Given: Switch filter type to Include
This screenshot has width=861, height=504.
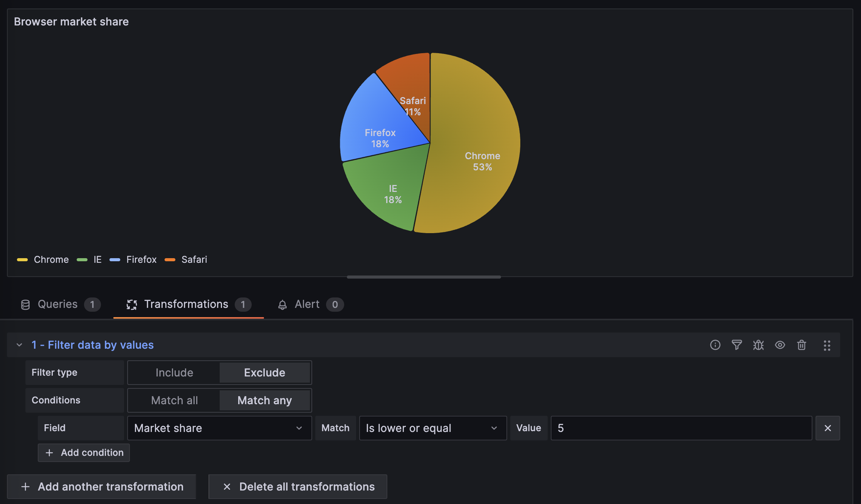Looking at the screenshot, I should coord(174,372).
